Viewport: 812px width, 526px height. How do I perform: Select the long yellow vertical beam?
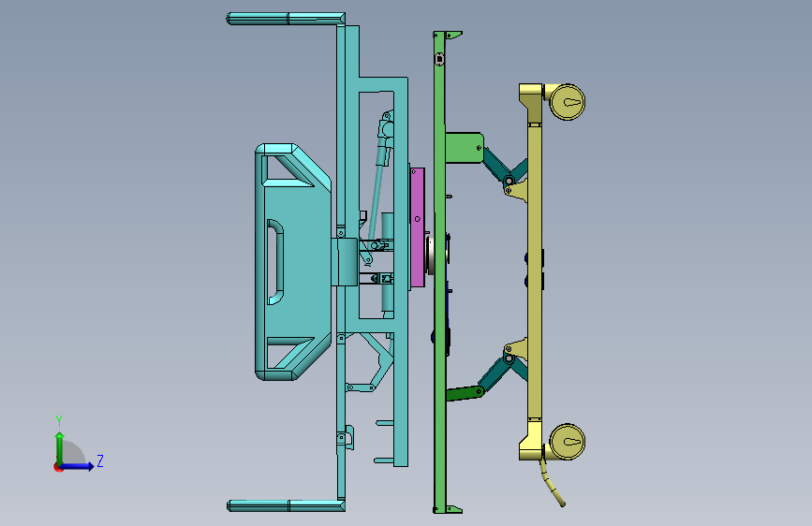pyautogui.click(x=535, y=271)
